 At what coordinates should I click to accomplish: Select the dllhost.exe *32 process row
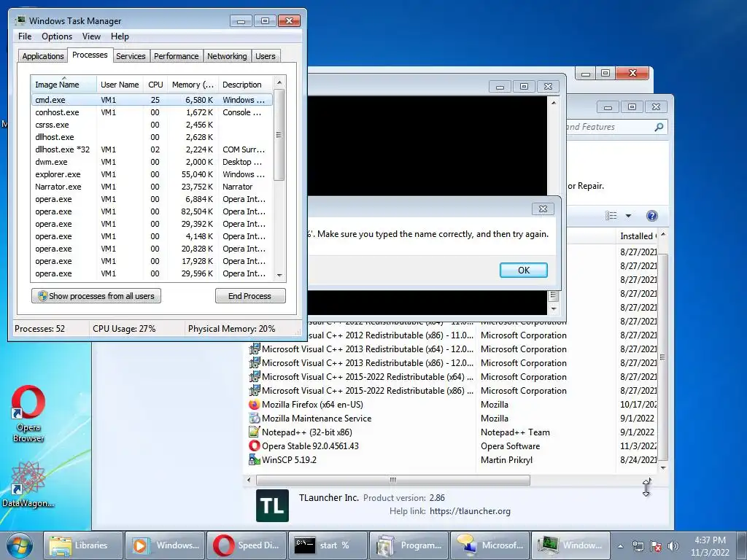tap(152, 149)
